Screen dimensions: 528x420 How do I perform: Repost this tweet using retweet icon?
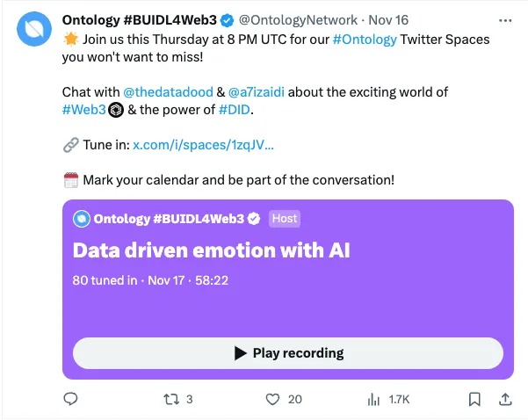[171, 399]
